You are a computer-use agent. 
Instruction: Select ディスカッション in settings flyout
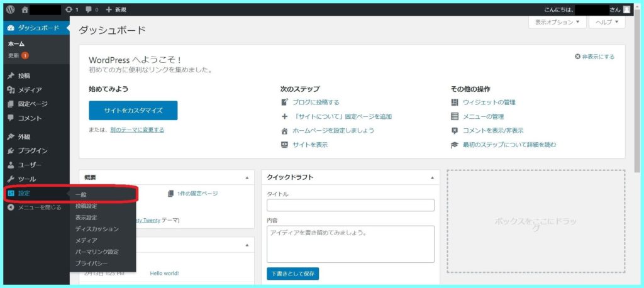pyautogui.click(x=97, y=229)
